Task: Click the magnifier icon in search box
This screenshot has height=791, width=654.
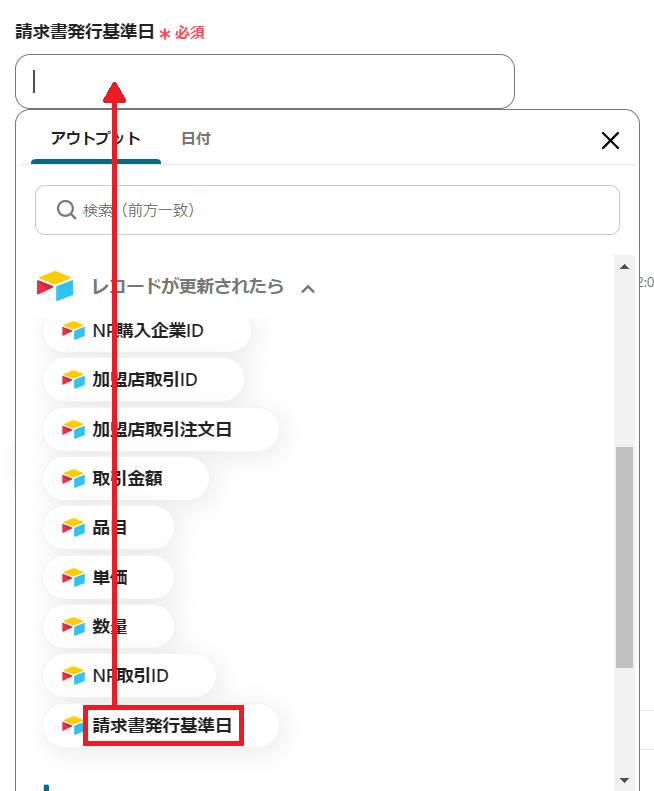Action: coord(66,209)
